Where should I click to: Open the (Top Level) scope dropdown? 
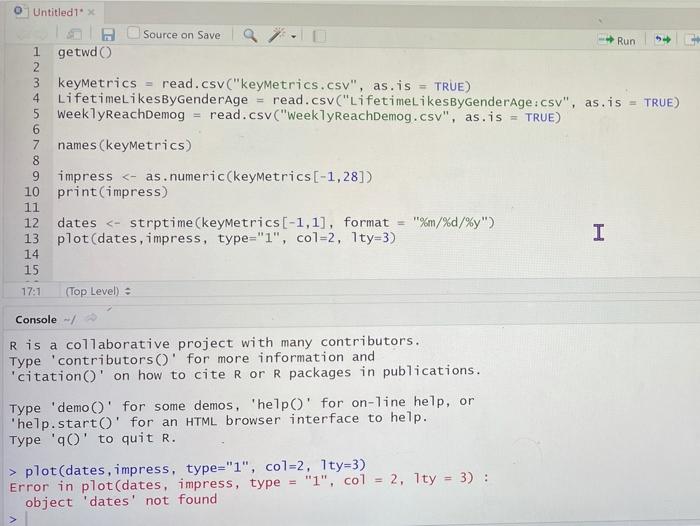(x=98, y=291)
